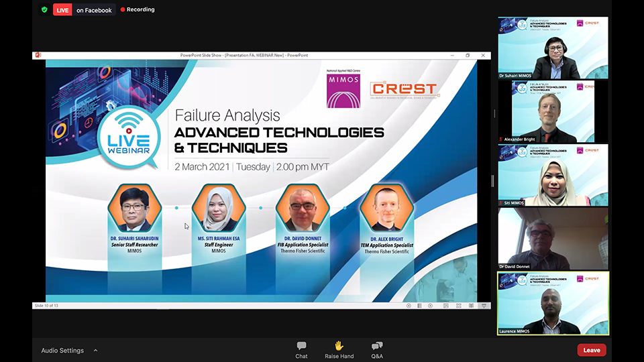Click the PowerPoint icon in title bar
The height and width of the screenshot is (362, 644).
pos(38,56)
